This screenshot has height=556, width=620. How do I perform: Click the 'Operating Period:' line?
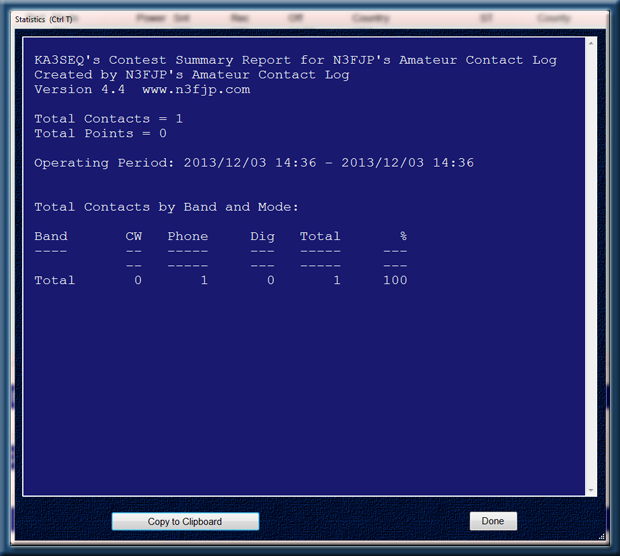point(254,163)
